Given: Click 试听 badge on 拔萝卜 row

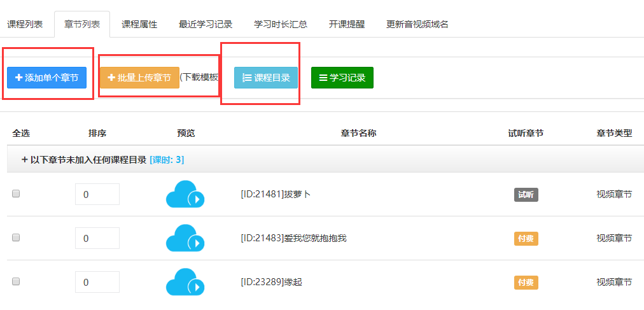Looking at the screenshot, I should coord(526,195).
